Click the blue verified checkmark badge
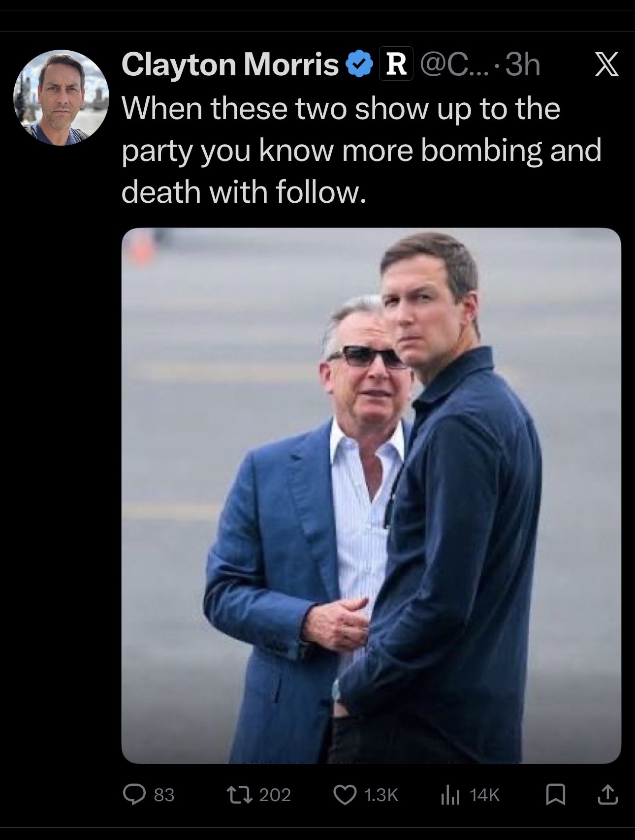The width and height of the screenshot is (635, 840). tap(360, 66)
